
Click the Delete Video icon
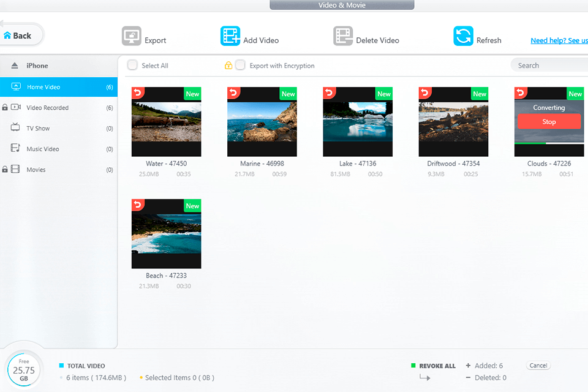click(343, 36)
